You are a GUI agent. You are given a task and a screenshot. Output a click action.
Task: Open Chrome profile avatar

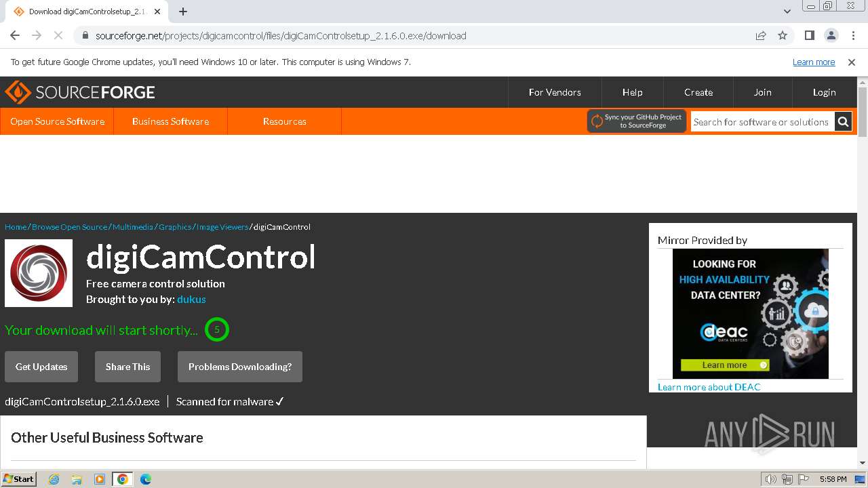831,35
